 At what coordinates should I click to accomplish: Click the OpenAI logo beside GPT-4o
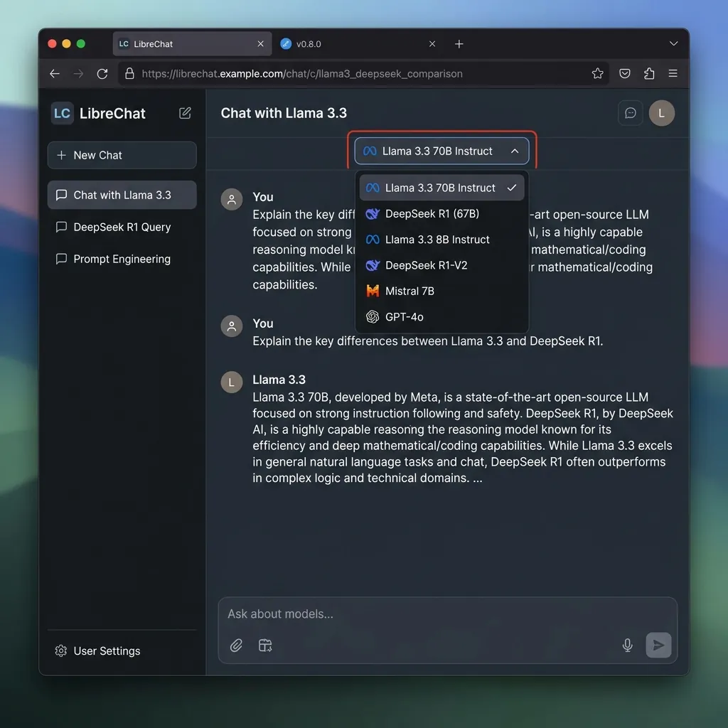point(373,316)
